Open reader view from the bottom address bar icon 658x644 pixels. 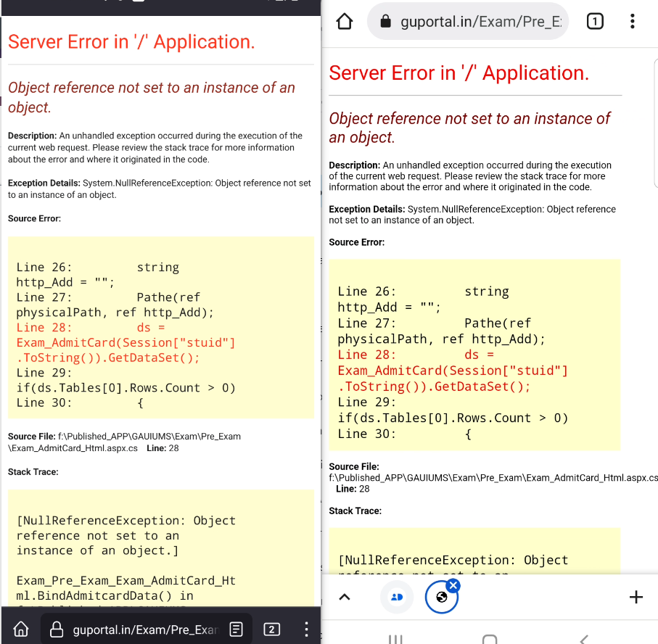tap(236, 629)
